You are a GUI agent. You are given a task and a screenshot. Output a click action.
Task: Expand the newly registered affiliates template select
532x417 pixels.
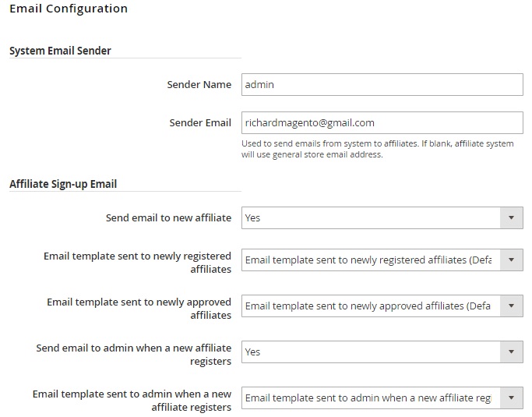pyautogui.click(x=370, y=260)
